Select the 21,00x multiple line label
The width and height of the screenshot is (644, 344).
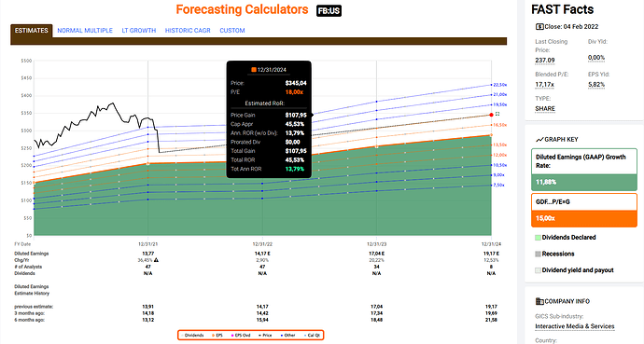(500, 95)
